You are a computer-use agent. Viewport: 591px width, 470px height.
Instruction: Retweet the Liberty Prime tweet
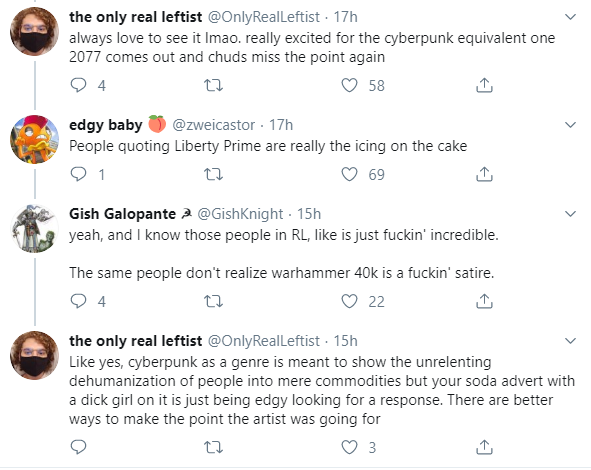(213, 174)
